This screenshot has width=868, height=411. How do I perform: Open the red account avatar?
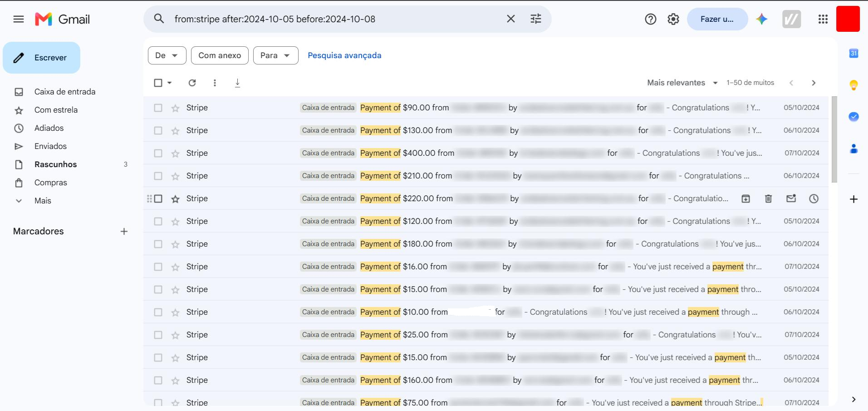pos(848,19)
